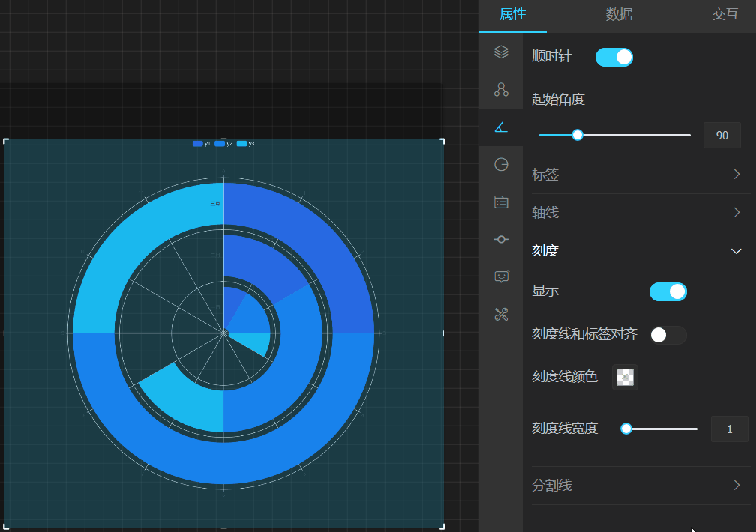Screen dimensions: 756x532
Task: Expand the 轴线 section
Action: point(640,213)
